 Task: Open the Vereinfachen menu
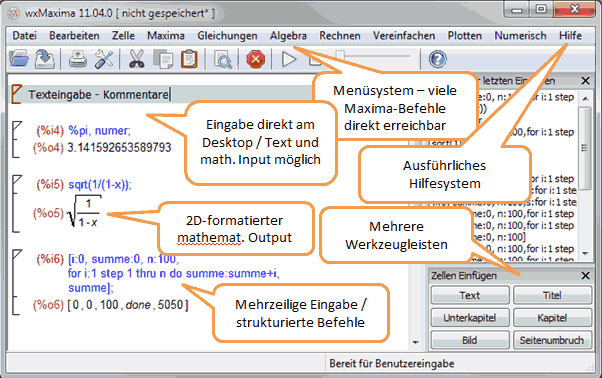(x=404, y=36)
